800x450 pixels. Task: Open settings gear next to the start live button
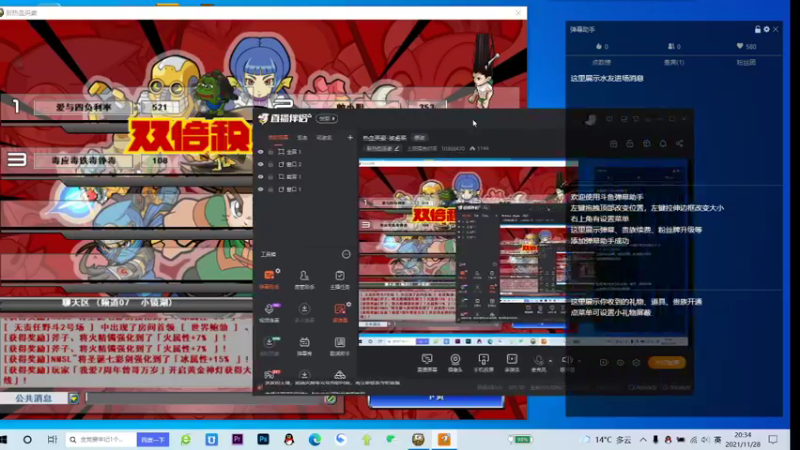pos(636,362)
